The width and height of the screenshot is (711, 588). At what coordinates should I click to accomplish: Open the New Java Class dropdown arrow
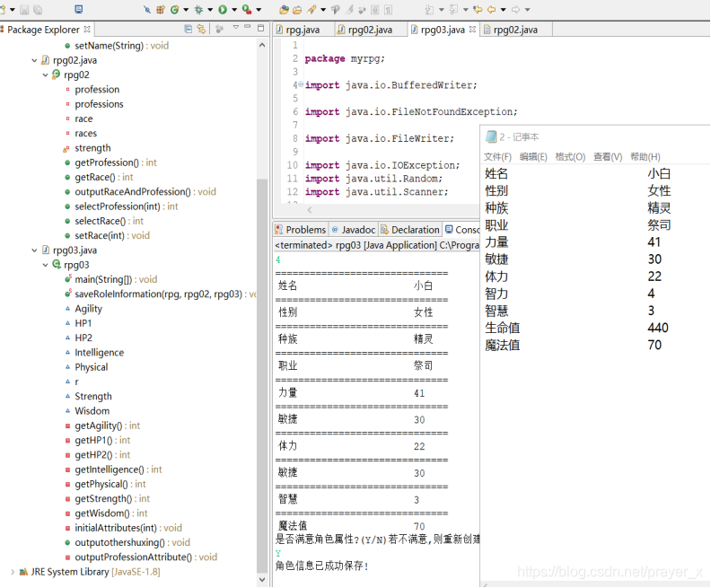[x=186, y=10]
